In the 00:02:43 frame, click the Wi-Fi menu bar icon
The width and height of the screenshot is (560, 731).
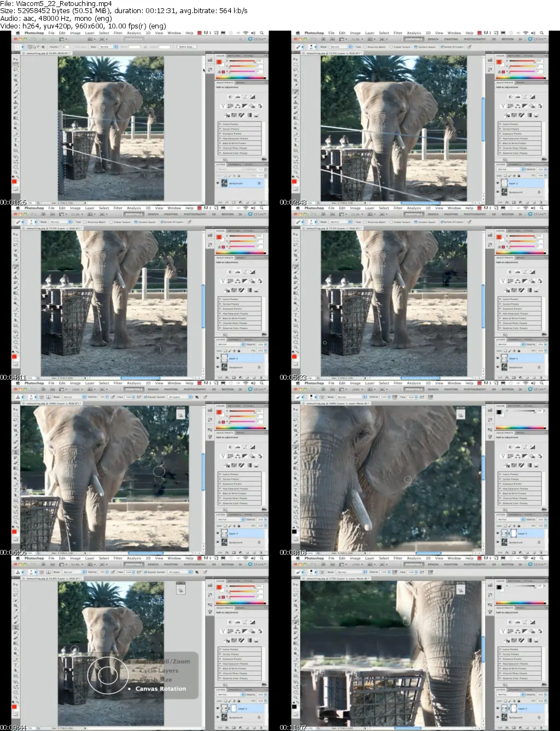pyautogui.click(x=525, y=33)
